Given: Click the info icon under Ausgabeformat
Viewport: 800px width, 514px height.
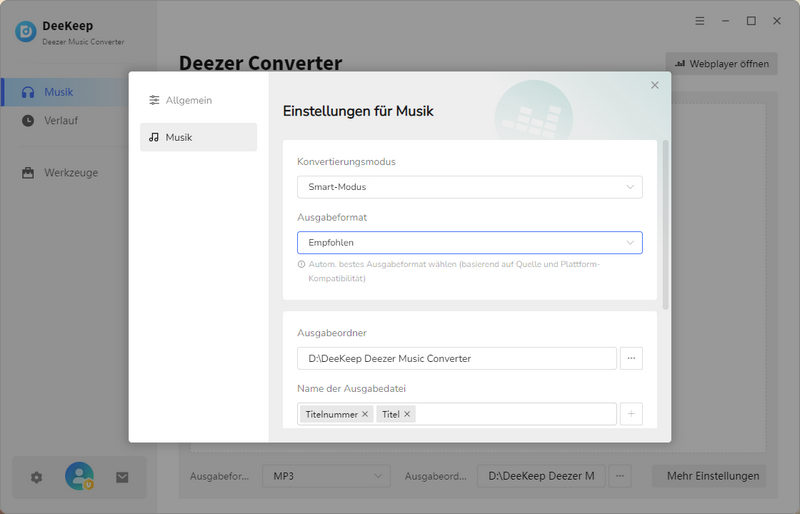Looking at the screenshot, I should pos(301,264).
